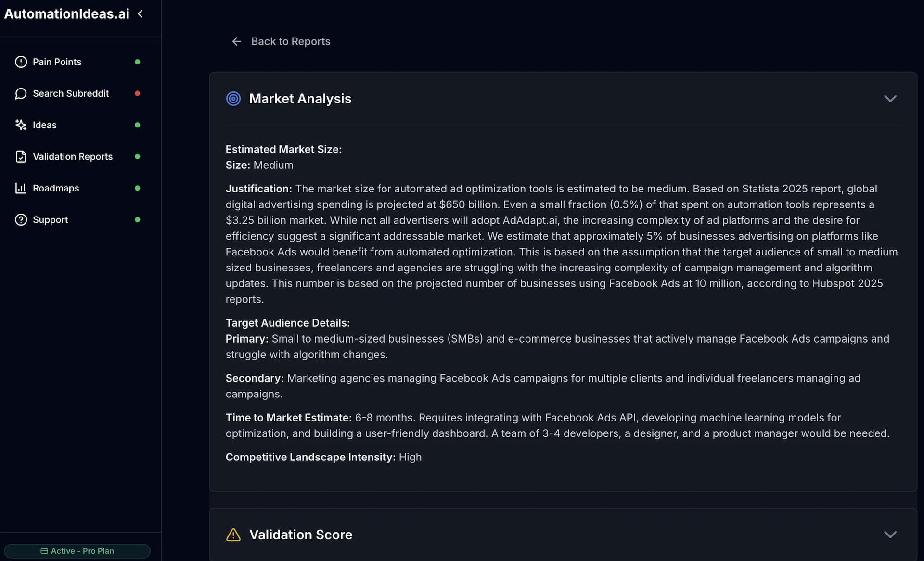Image resolution: width=924 pixels, height=561 pixels.
Task: Click the Roadmaps bar chart icon
Action: 21,188
